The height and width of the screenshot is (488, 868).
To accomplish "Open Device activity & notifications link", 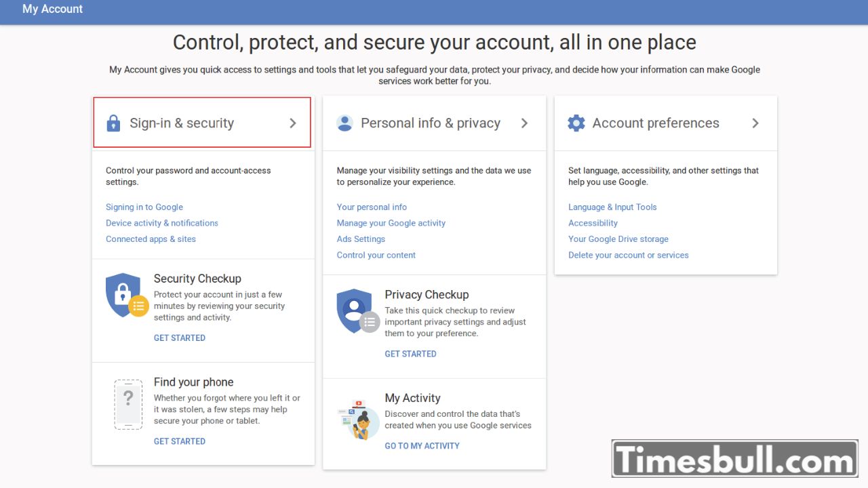I will tap(162, 223).
